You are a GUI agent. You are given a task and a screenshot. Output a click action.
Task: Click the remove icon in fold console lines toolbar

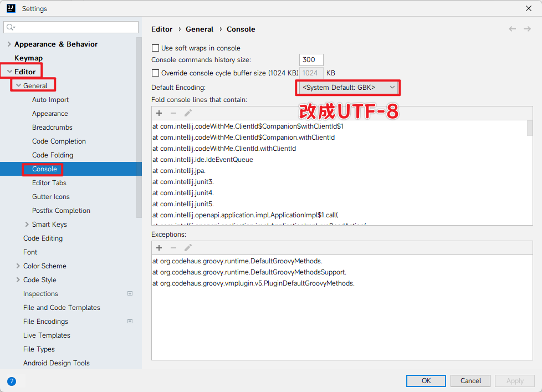pyautogui.click(x=173, y=113)
